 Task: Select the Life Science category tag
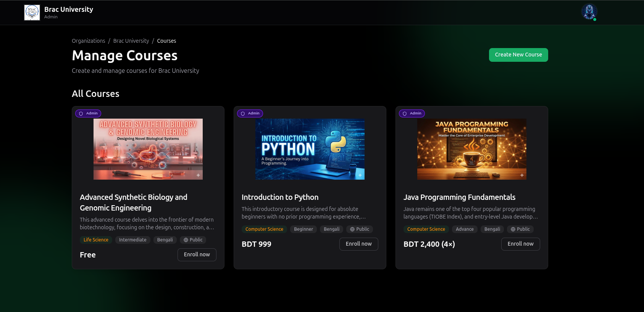click(x=96, y=240)
